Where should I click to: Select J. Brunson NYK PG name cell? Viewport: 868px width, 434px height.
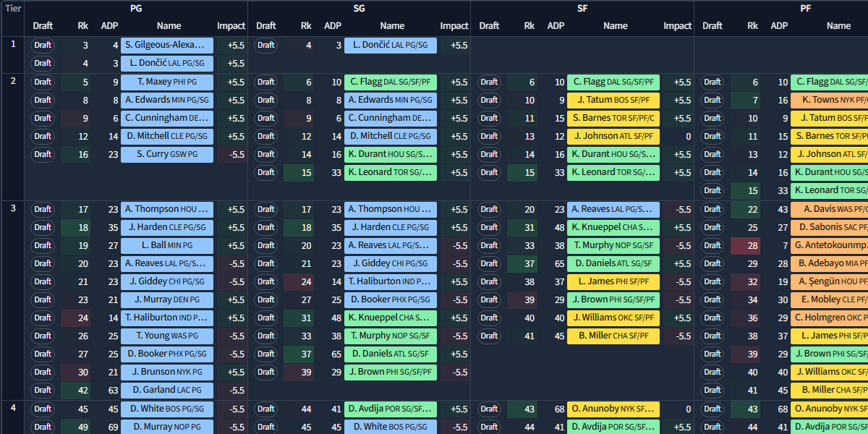tap(167, 373)
